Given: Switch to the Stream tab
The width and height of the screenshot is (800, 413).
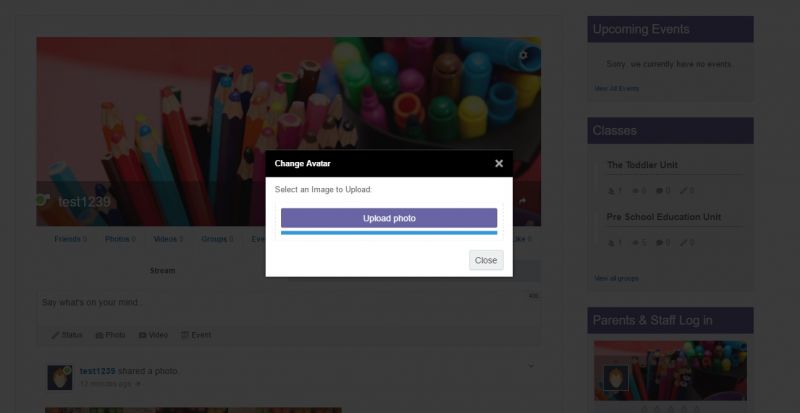Looking at the screenshot, I should tap(162, 271).
